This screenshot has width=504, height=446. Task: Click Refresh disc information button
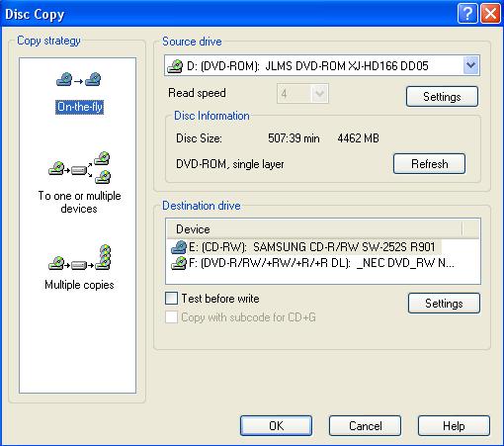click(429, 163)
